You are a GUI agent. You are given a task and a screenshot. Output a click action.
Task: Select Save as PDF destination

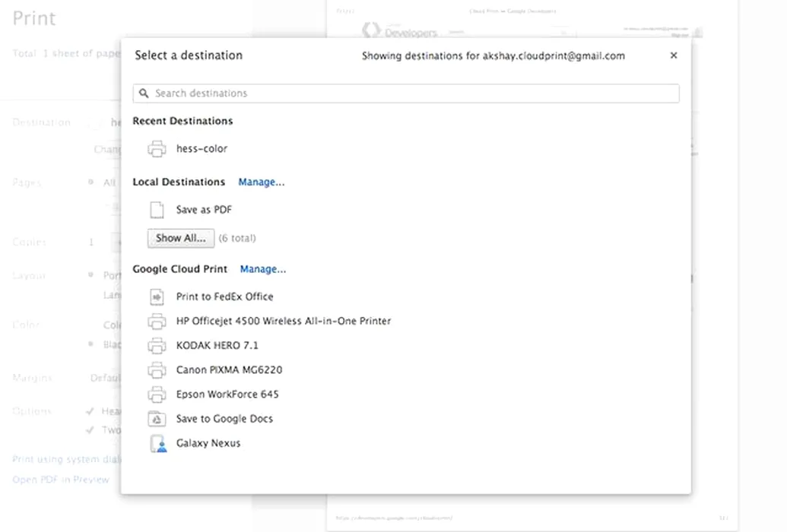pyautogui.click(x=204, y=210)
